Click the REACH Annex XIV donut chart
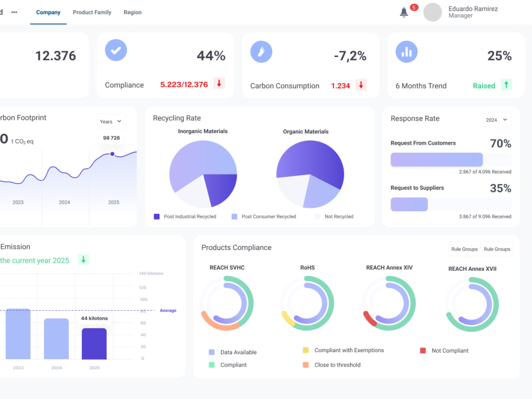 [x=389, y=303]
